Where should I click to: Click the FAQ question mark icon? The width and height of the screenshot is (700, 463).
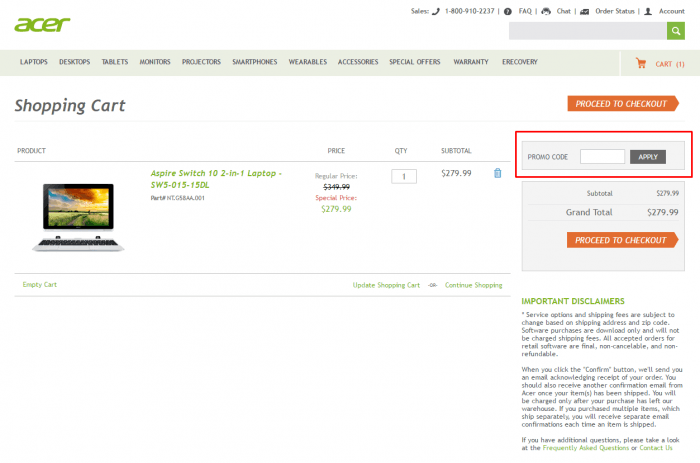pos(509,11)
